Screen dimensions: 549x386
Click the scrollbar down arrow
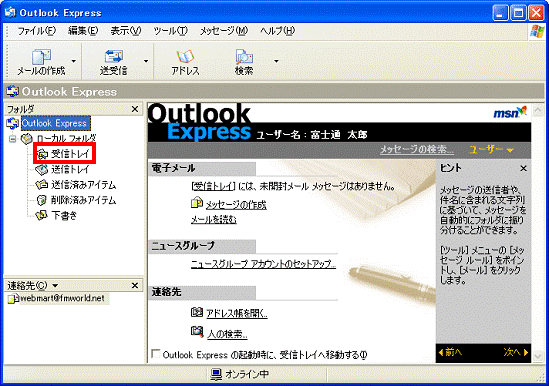tap(538, 356)
